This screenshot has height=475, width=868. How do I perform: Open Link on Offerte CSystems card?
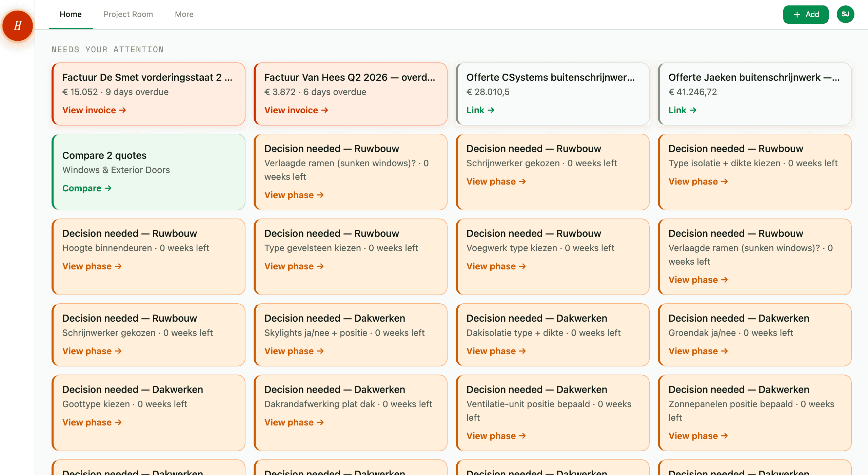tap(480, 110)
